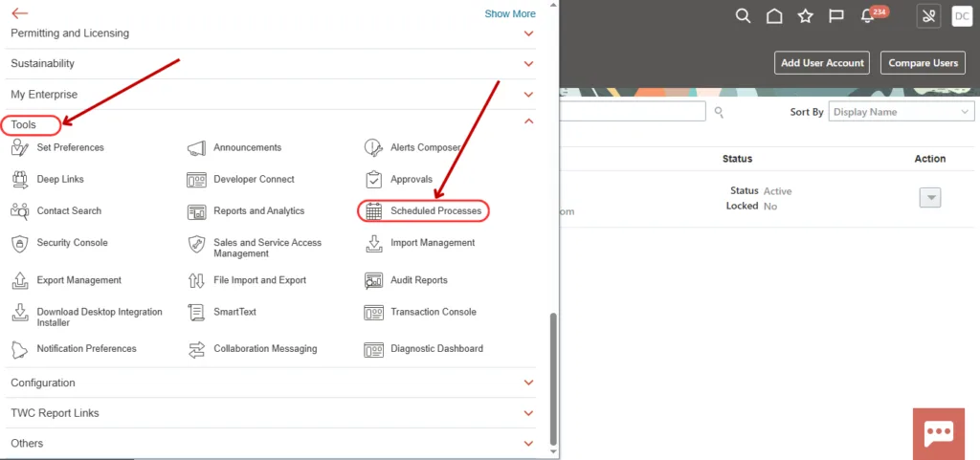Expand the Sustainability section
This screenshot has width=980, height=460.
click(x=528, y=64)
